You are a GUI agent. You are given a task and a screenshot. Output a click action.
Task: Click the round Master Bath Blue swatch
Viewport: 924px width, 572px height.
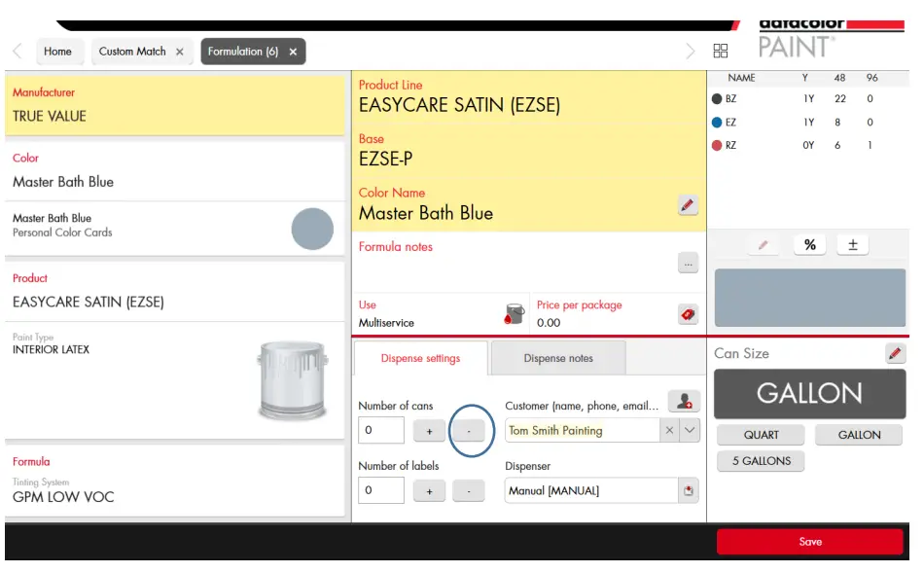(x=312, y=230)
